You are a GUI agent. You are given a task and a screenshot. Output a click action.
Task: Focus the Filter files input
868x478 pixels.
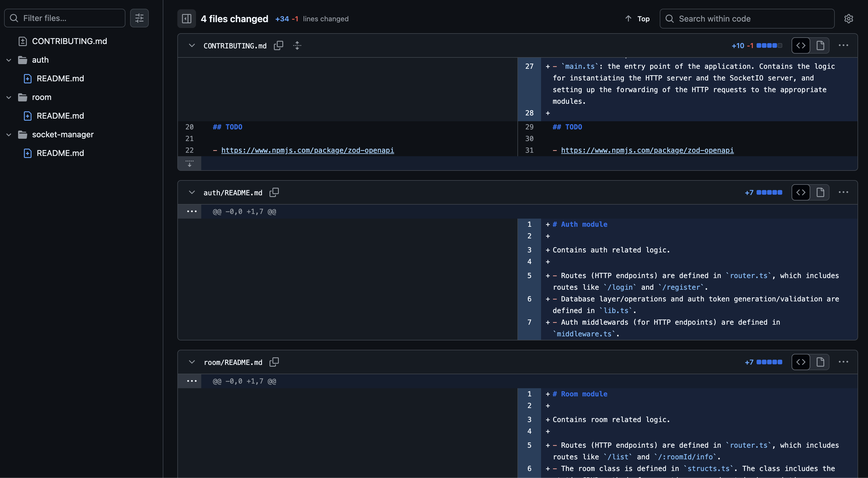[x=65, y=18]
